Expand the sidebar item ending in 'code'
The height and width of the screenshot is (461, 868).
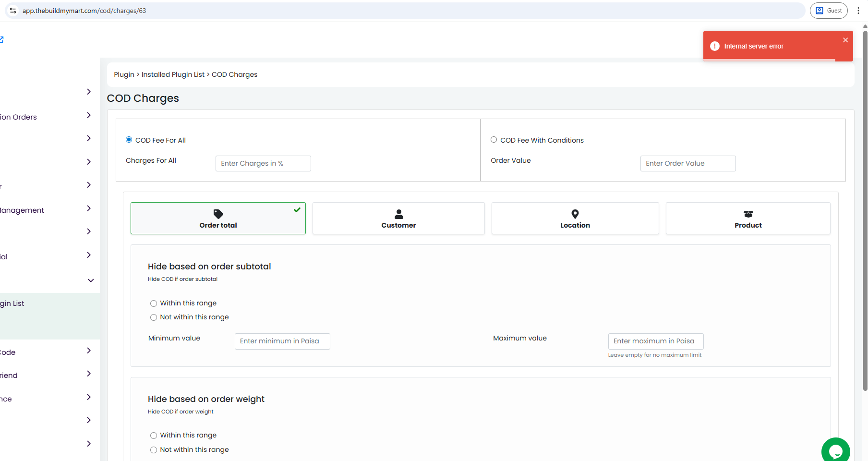pyautogui.click(x=89, y=351)
